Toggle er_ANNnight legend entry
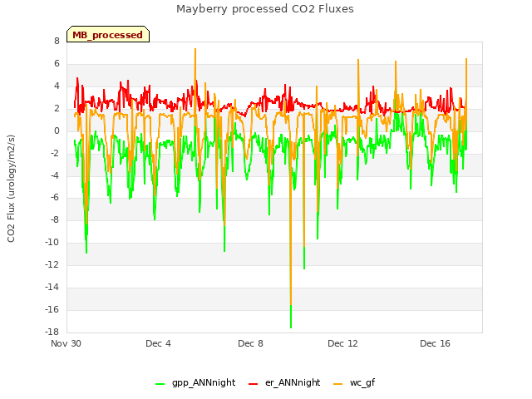Screen dimensions: 532x399 284,382
